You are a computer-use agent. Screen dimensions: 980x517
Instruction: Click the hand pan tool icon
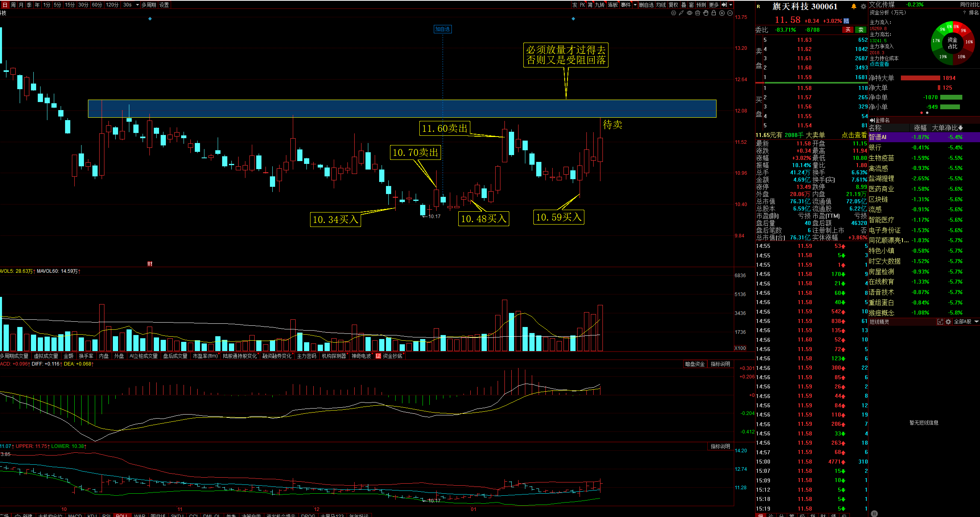pyautogui.click(x=706, y=13)
